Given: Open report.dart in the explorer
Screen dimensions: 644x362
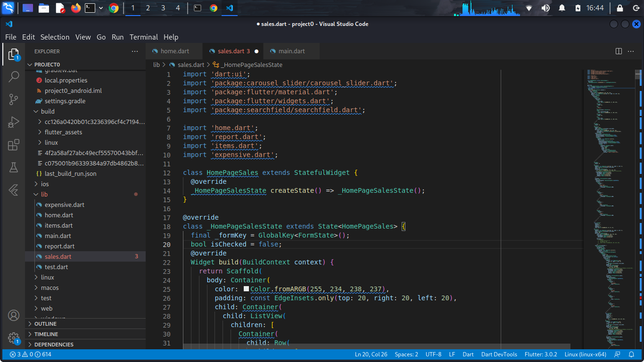Looking at the screenshot, I should pos(85,247).
